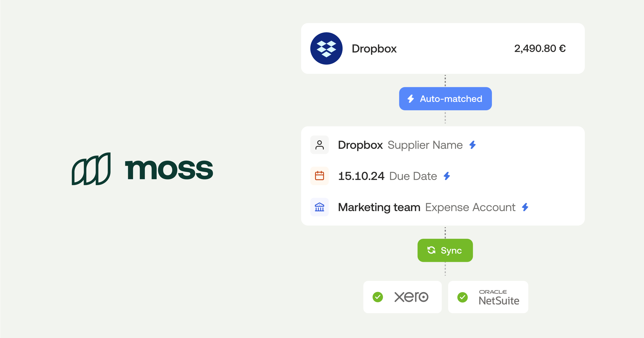644x338 pixels.
Task: Click the Dropbox logo circle icon
Action: [326, 49]
